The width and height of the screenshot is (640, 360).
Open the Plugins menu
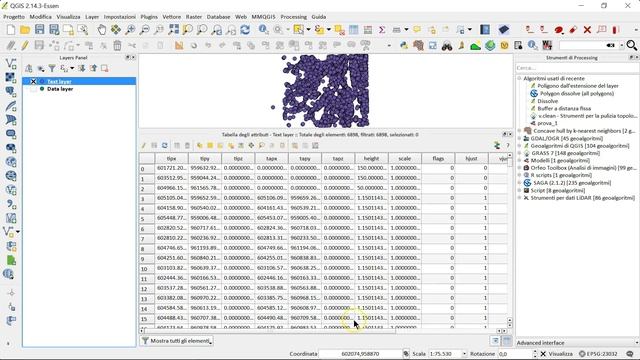(149, 17)
